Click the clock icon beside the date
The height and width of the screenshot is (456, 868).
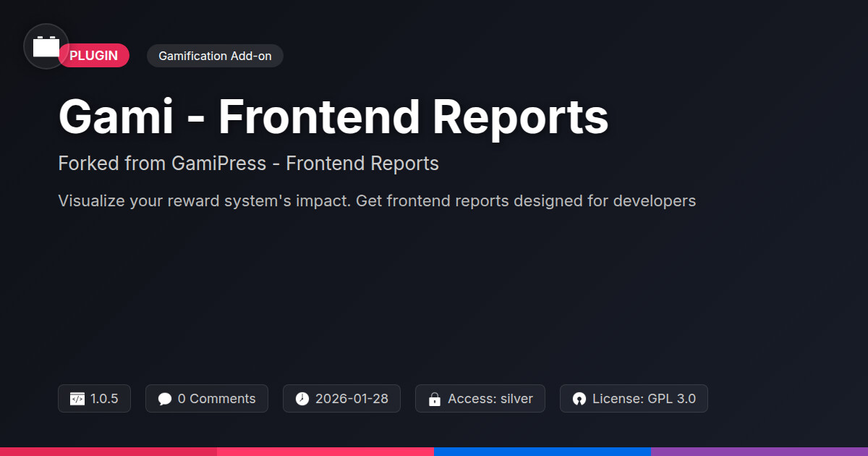point(302,399)
